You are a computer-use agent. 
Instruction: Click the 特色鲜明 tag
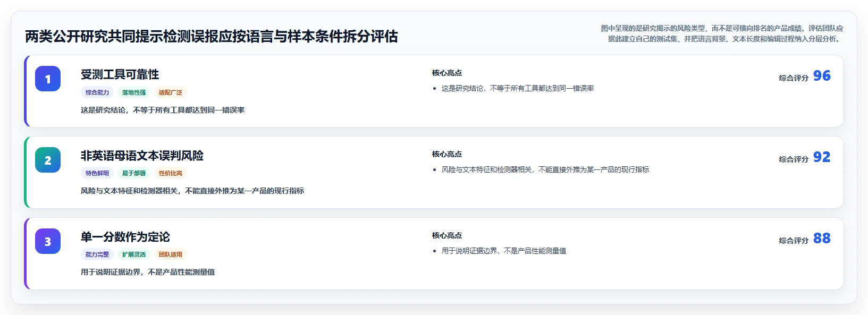pos(97,173)
